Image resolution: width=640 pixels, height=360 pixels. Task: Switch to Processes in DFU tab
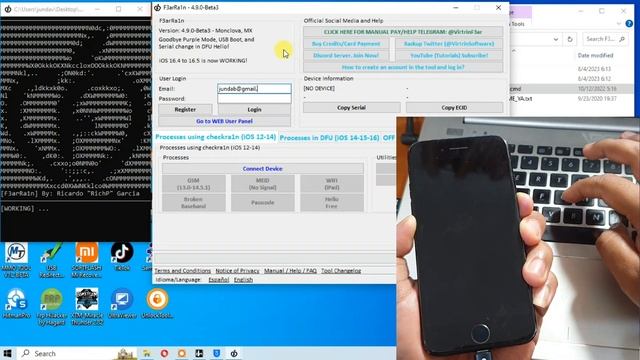[329, 138]
